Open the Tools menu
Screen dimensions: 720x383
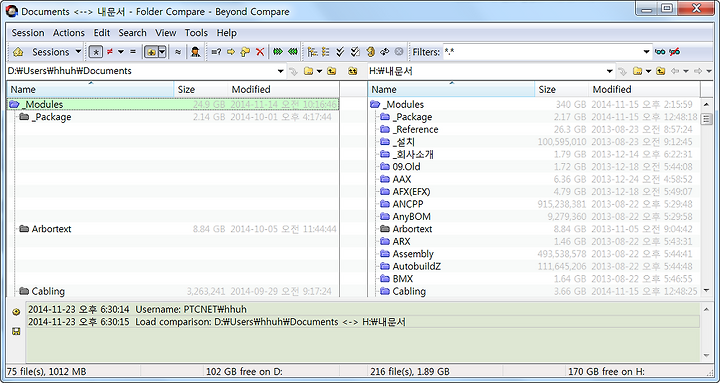point(196,33)
